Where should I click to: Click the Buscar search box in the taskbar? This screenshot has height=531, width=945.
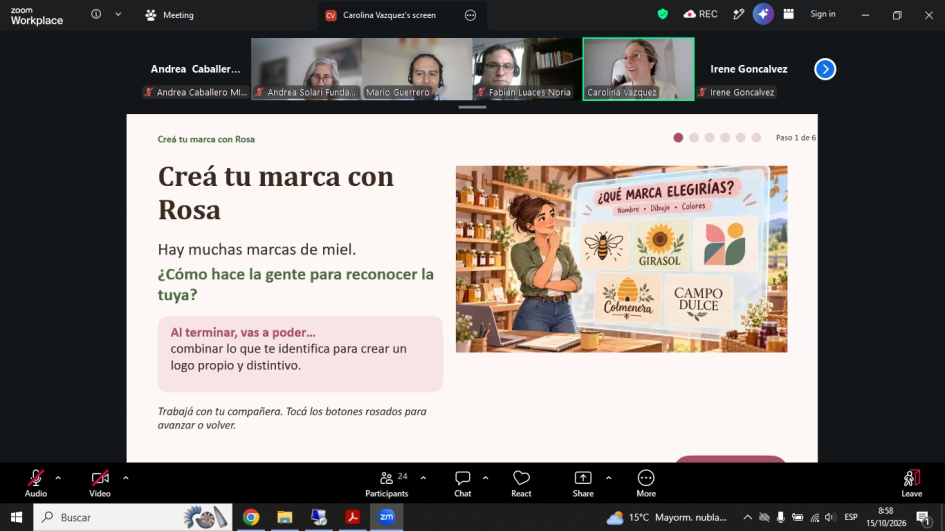[133, 517]
